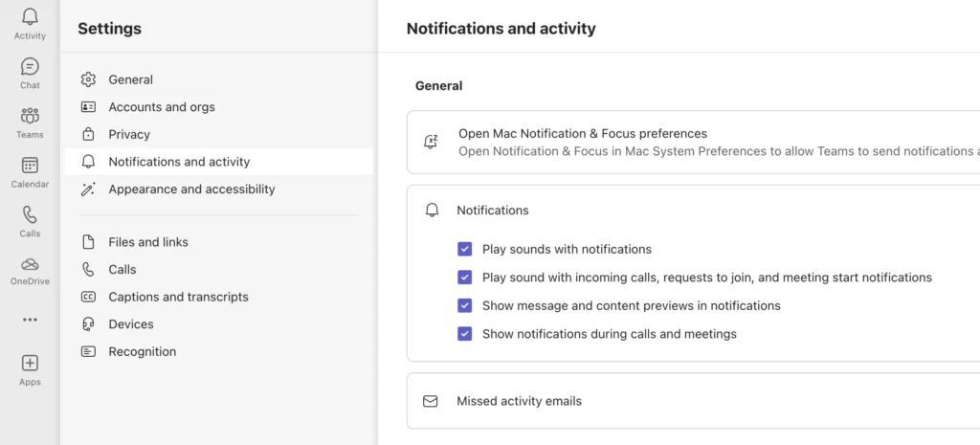The image size is (980, 445).
Task: Collapse the Notifications section header
Action: 493,211
